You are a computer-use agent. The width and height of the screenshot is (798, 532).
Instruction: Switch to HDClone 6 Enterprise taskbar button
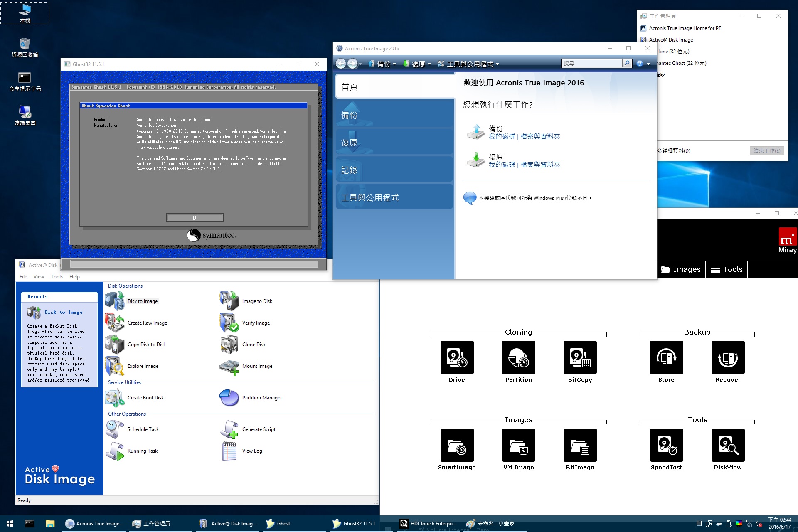click(429, 524)
